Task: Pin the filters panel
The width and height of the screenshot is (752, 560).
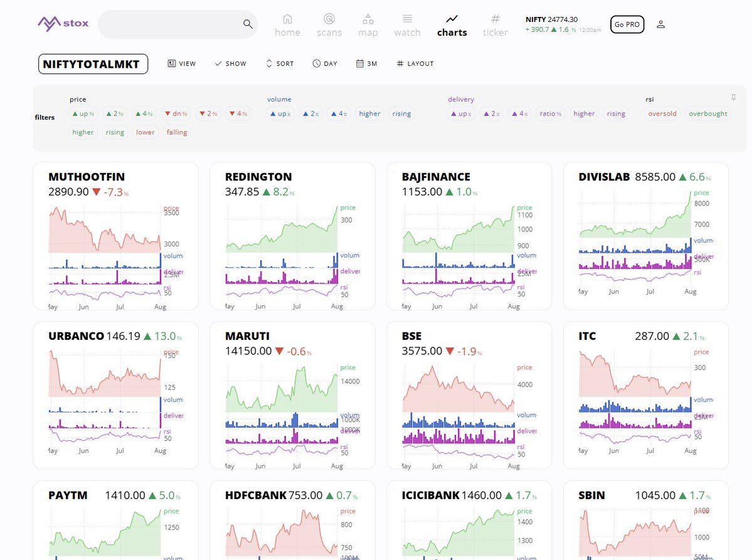Action: [733, 98]
